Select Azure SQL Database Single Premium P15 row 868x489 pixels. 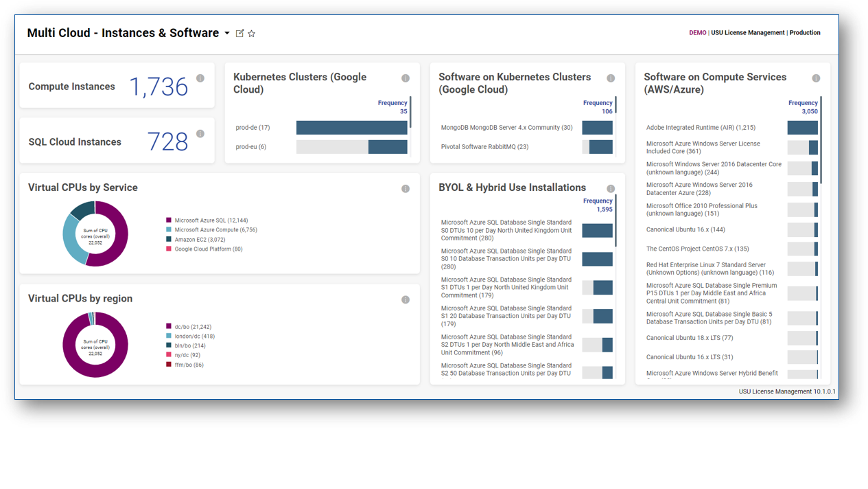731,293
